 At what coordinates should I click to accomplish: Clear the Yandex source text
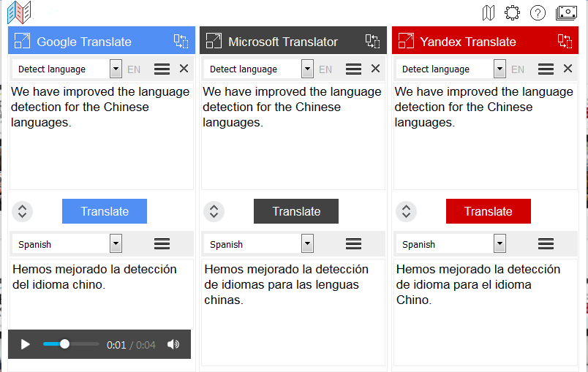568,69
